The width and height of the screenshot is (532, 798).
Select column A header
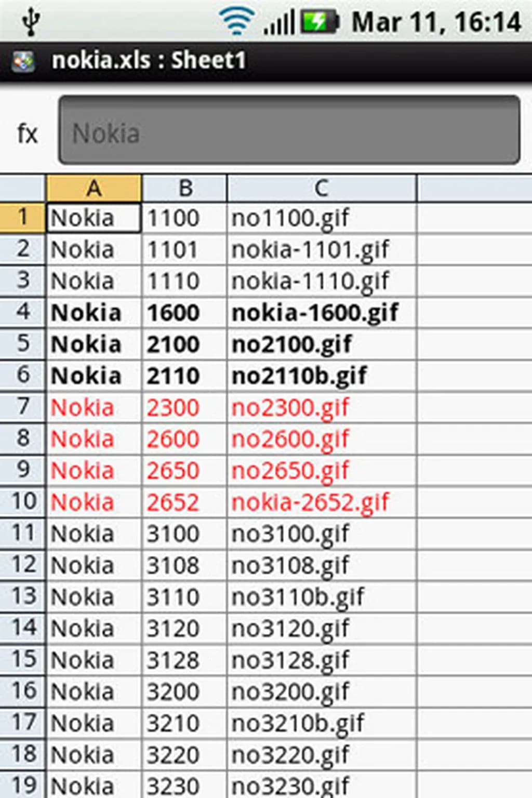(x=94, y=188)
